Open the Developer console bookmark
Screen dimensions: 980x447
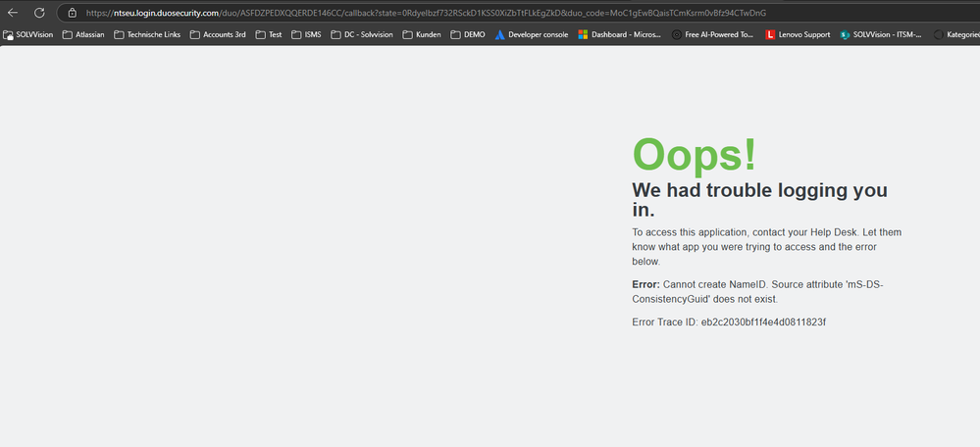[532, 35]
